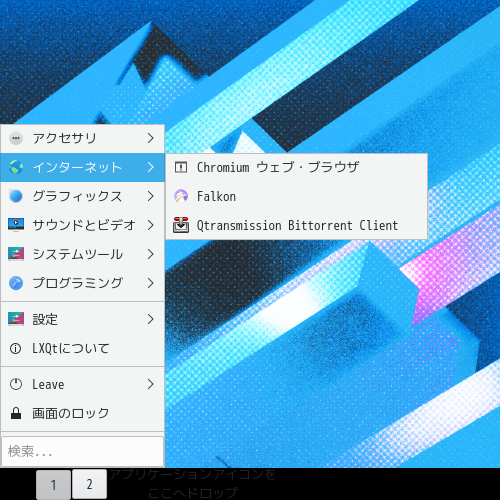Open the システムツール menu category
Screen dimensions: 500x500
(x=83, y=254)
